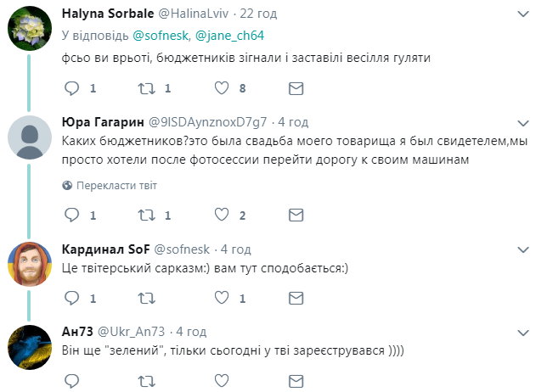Retweet Halyna Sorbale's tweet

(147, 87)
